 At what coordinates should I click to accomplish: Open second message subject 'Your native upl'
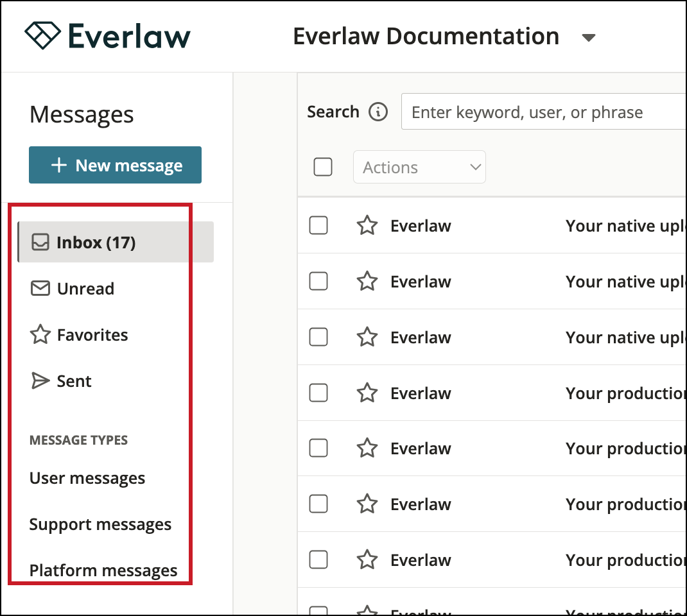[625, 282]
